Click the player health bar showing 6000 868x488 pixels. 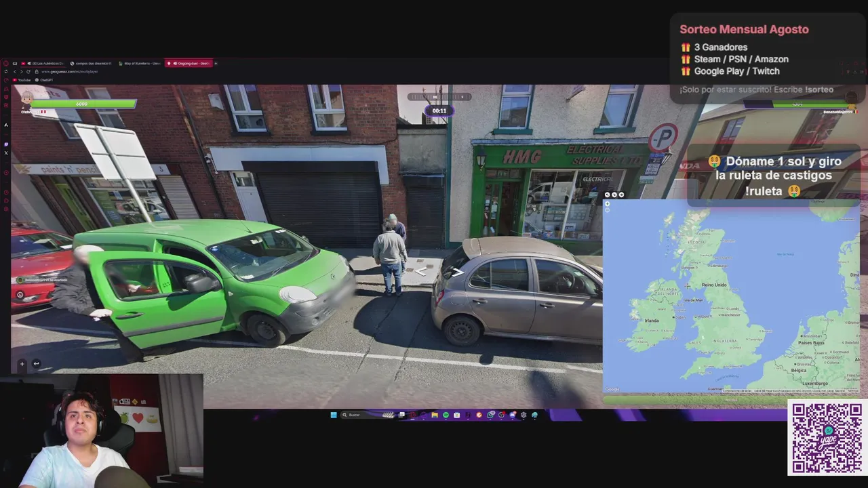pyautogui.click(x=83, y=104)
